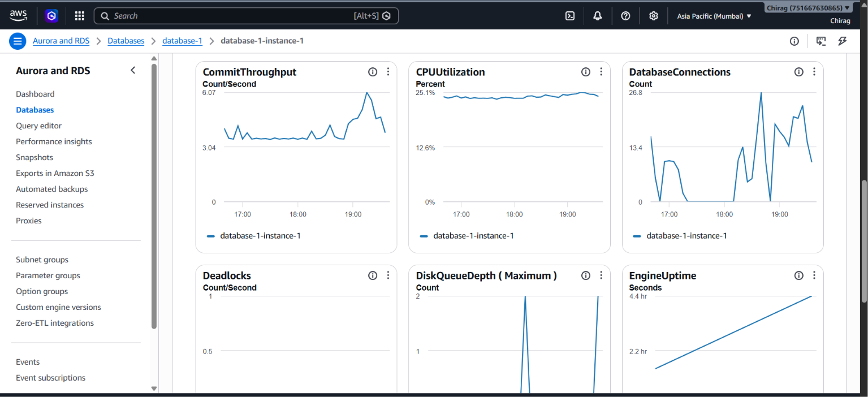Open CPUUtilization chart options menu
The width and height of the screenshot is (868, 397).
click(601, 72)
